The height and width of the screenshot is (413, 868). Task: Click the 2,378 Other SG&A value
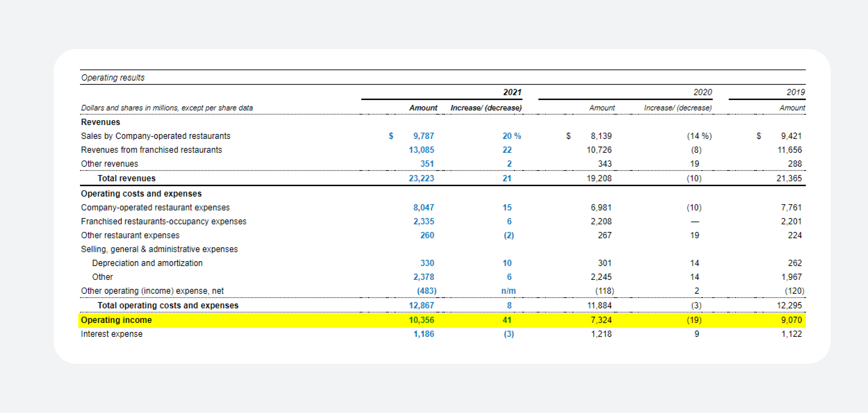tap(424, 277)
